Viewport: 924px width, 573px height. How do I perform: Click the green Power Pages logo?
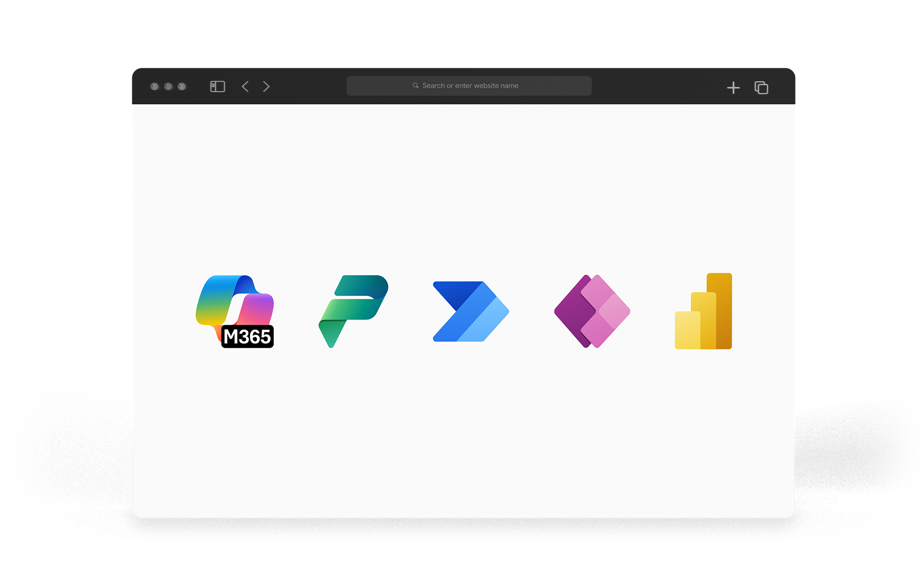353,310
